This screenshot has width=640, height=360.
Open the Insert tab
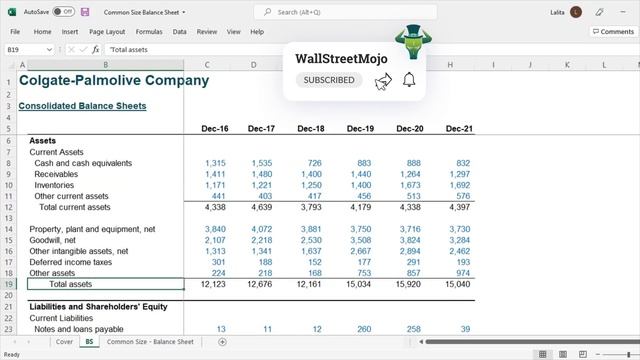point(70,31)
